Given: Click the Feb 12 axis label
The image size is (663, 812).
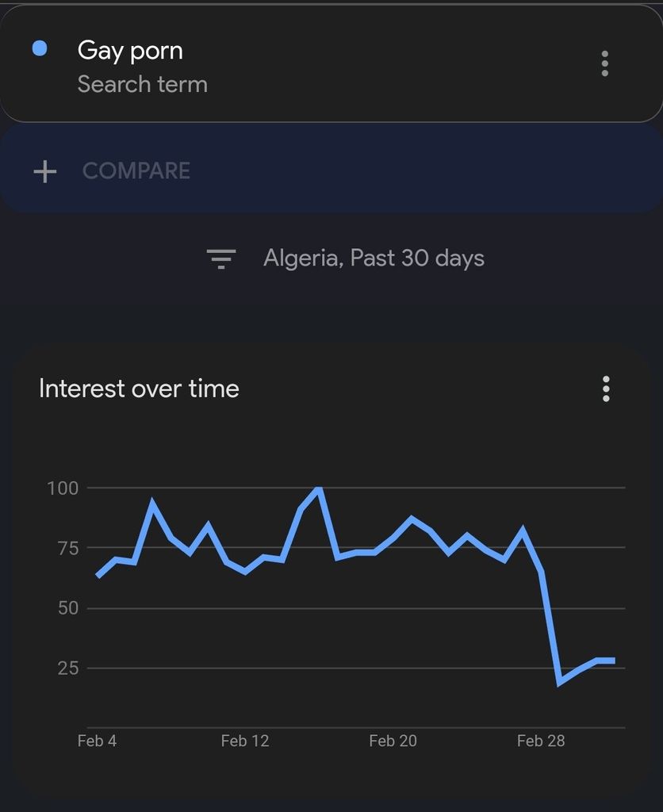Looking at the screenshot, I should pyautogui.click(x=245, y=741).
